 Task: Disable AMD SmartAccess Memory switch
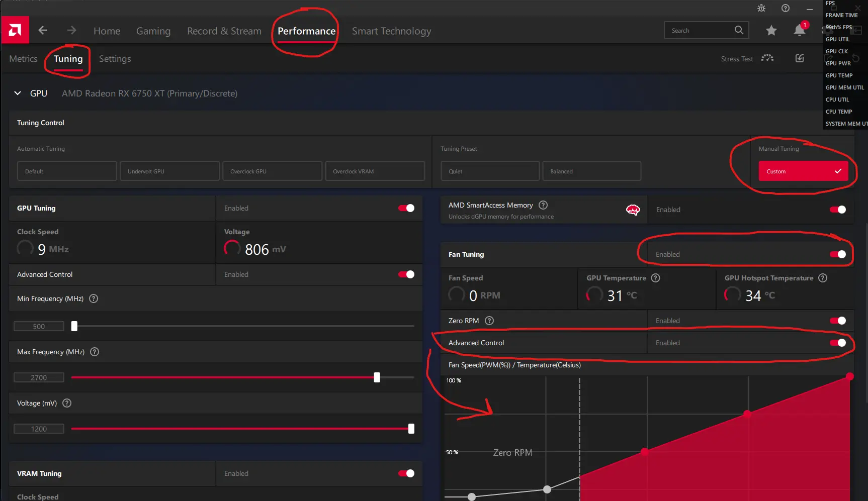click(x=838, y=210)
